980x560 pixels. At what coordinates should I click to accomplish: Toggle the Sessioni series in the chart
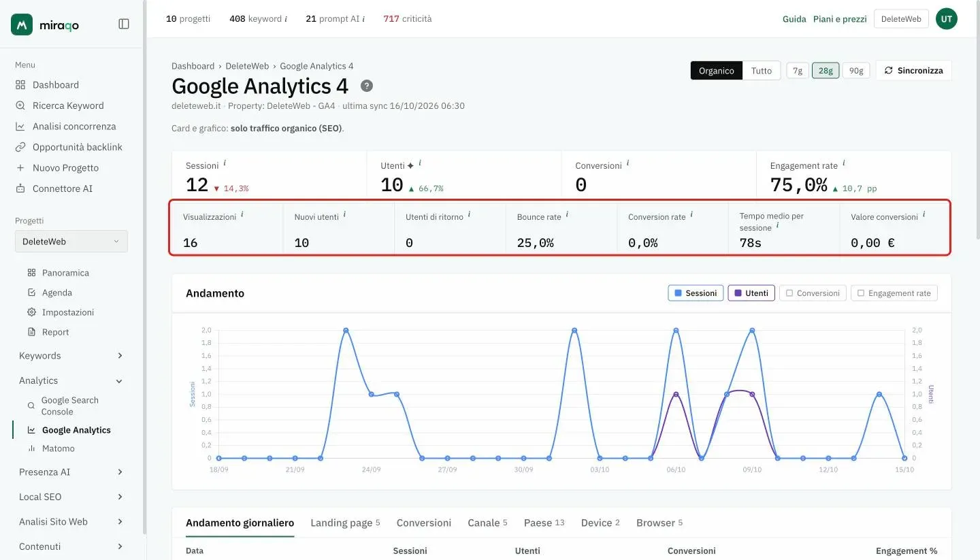pos(696,293)
